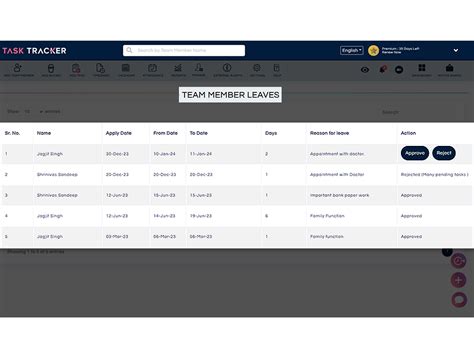Open the Dashboard grid icon
The width and height of the screenshot is (474, 362).
pos(422,70)
